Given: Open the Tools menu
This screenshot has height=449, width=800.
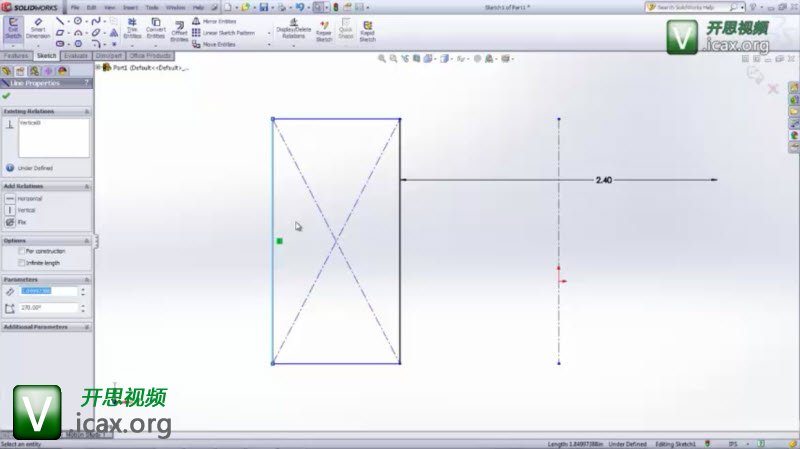Looking at the screenshot, I should pos(152,8).
